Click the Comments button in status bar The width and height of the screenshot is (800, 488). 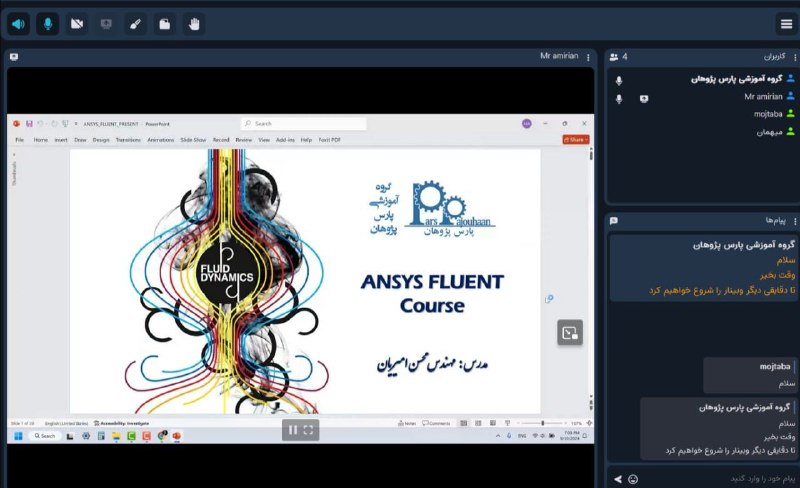[x=436, y=423]
